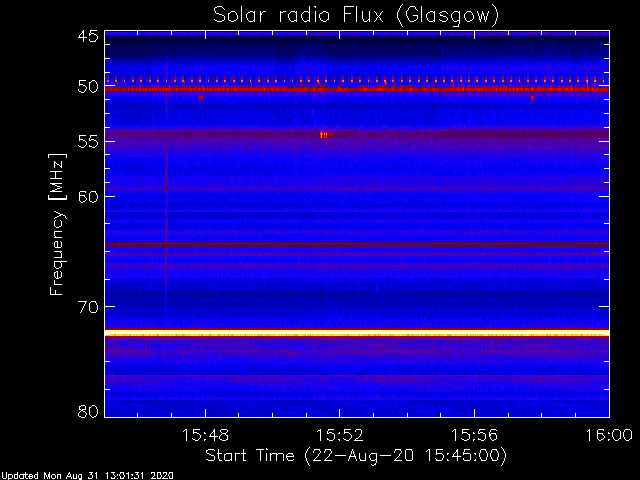The height and width of the screenshot is (480, 640).
Task: Click the time tick label "16:00"
Action: (x=609, y=435)
